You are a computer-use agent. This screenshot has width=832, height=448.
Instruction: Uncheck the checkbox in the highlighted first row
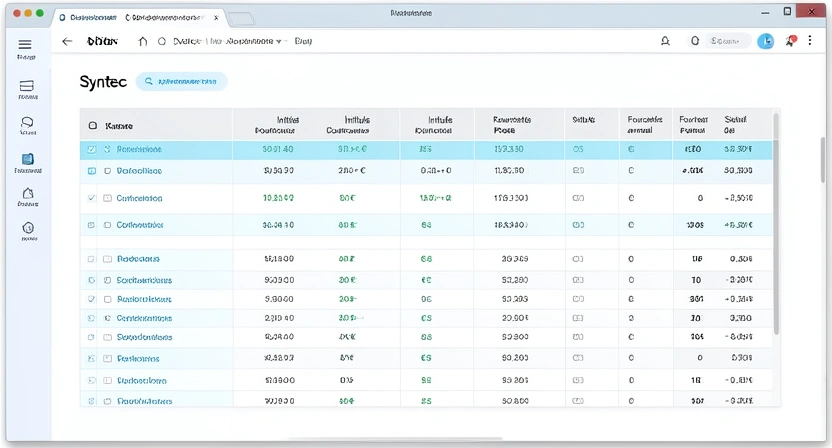[x=93, y=149]
